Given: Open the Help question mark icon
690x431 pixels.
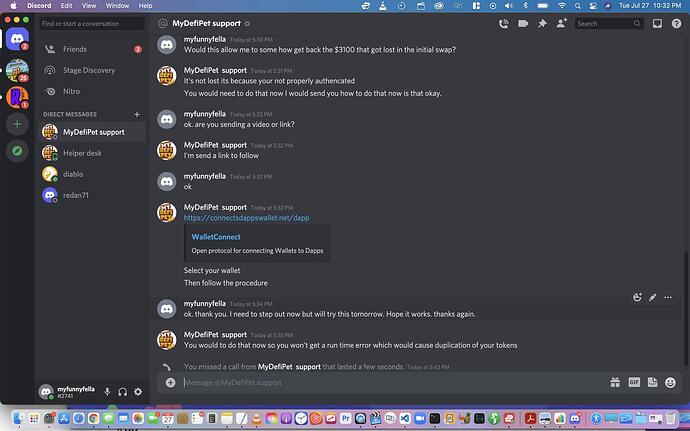Looking at the screenshot, I should [676, 24].
